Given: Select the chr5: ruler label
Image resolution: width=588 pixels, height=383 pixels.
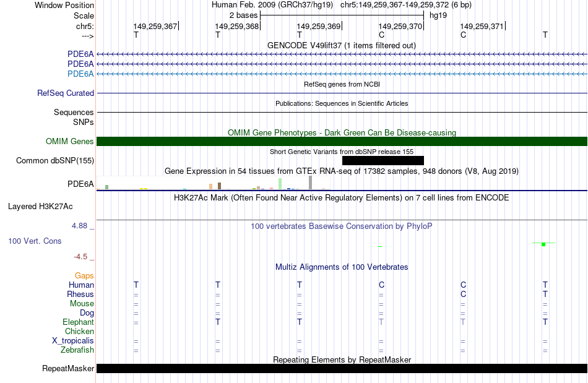Looking at the screenshot, I should pos(85,26).
